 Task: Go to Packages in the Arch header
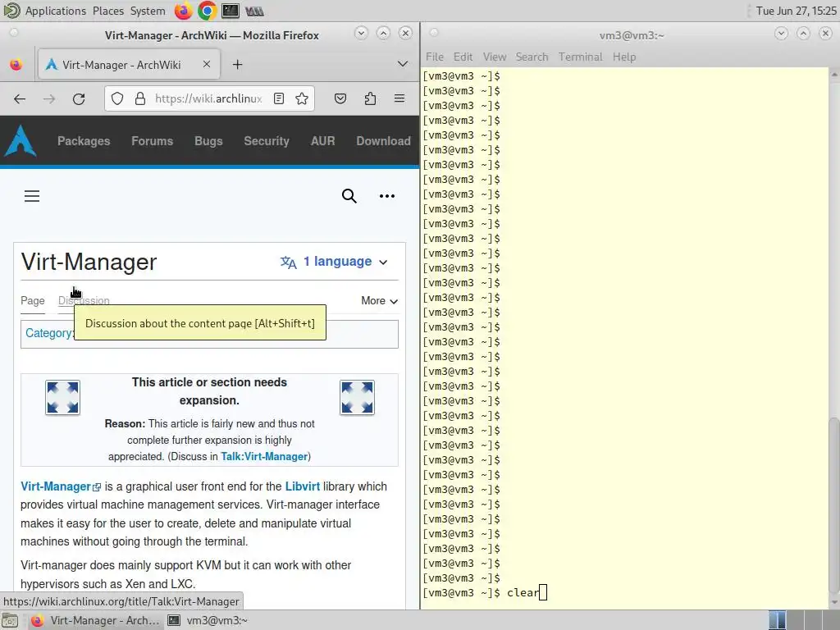pos(84,141)
